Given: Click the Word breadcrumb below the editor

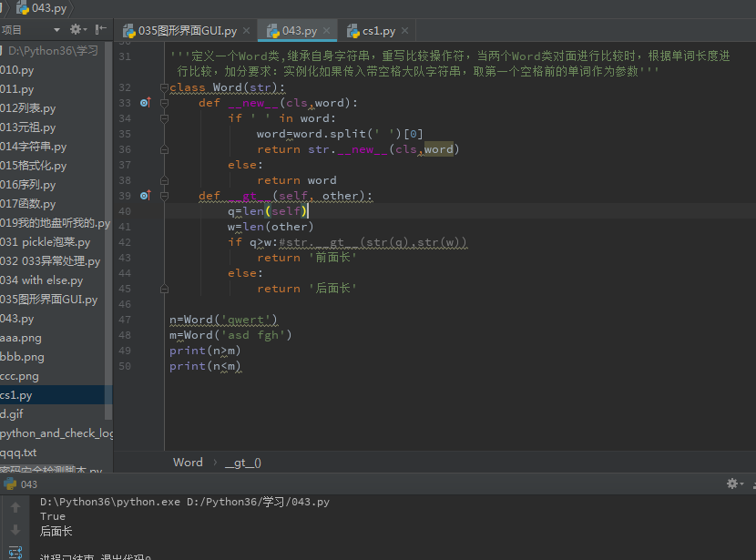Looking at the screenshot, I should tap(188, 462).
